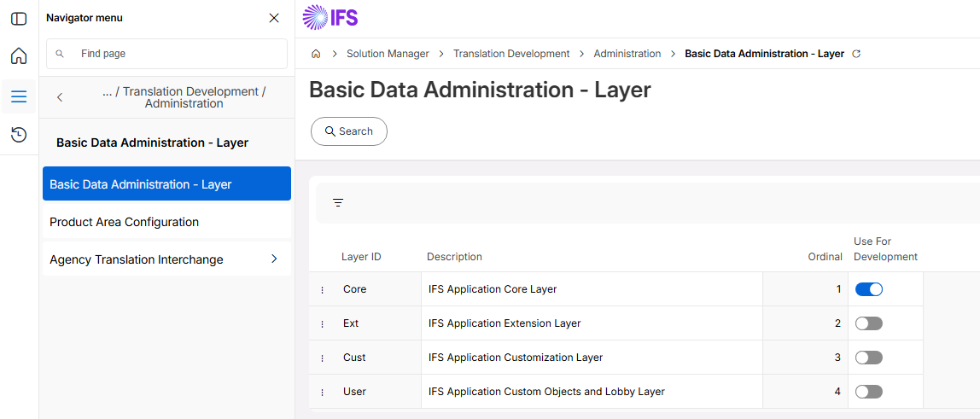Go to the Home icon in sidebar
This screenshot has height=419, width=980.
point(19,55)
